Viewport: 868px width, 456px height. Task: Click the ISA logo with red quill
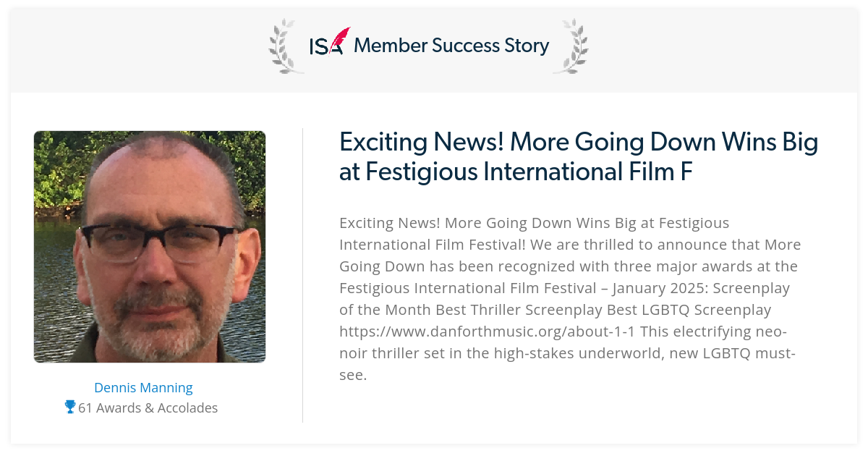329,42
